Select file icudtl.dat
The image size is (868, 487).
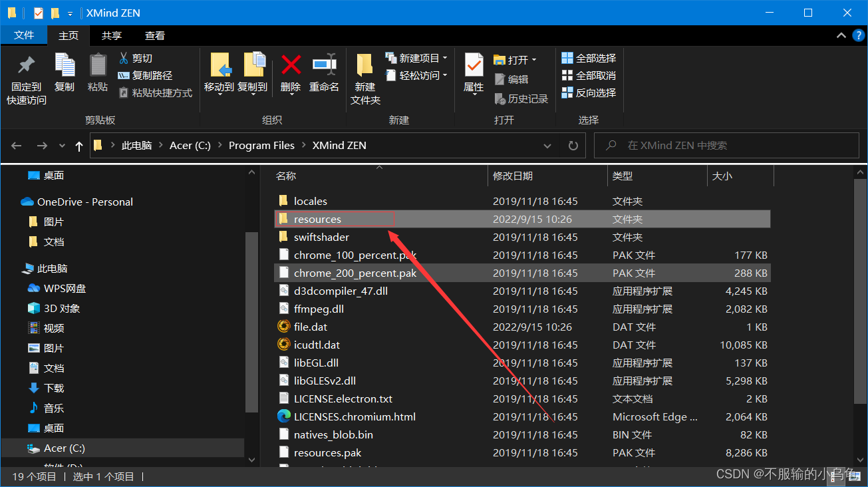pyautogui.click(x=317, y=345)
